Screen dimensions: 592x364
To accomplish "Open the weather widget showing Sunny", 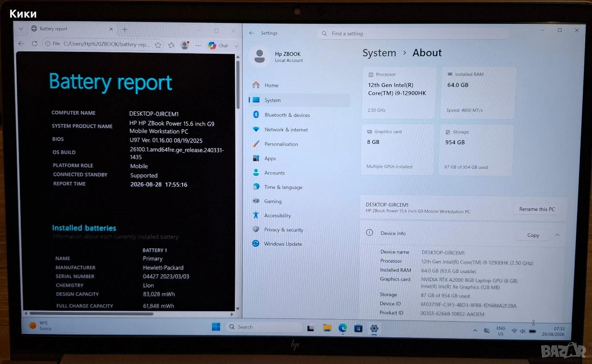I will [x=40, y=325].
